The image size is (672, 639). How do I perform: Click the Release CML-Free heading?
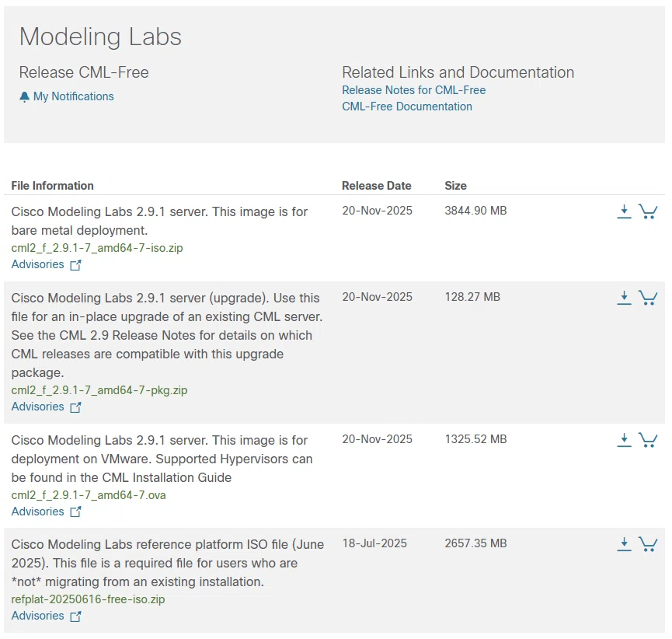(84, 72)
